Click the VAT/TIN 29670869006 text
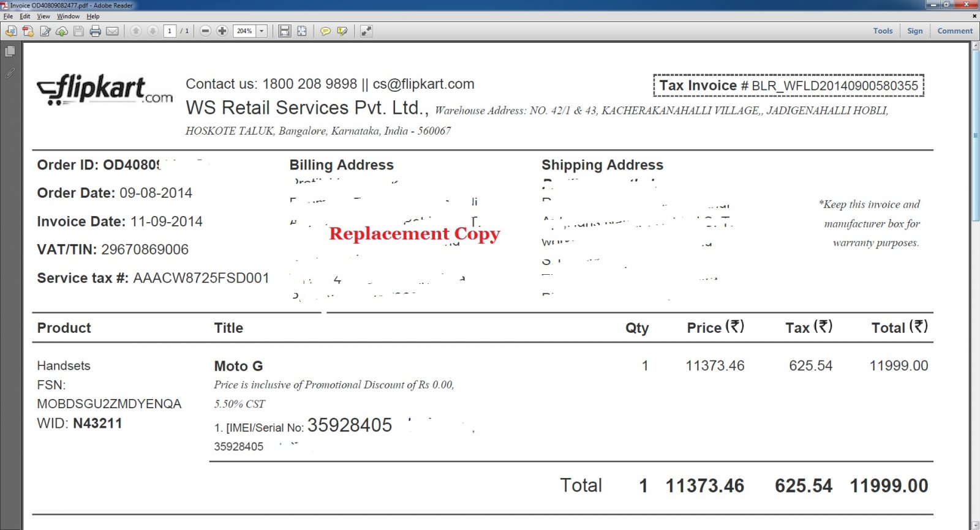 click(x=113, y=250)
